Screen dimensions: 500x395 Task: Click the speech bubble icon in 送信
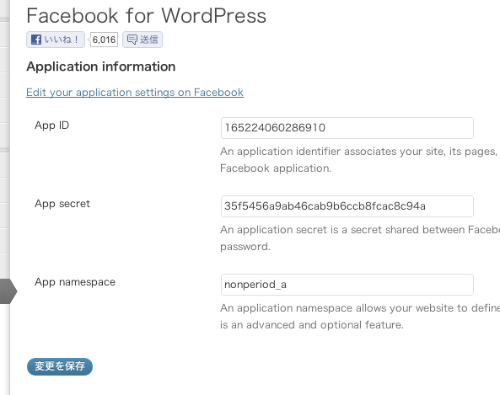coord(132,40)
